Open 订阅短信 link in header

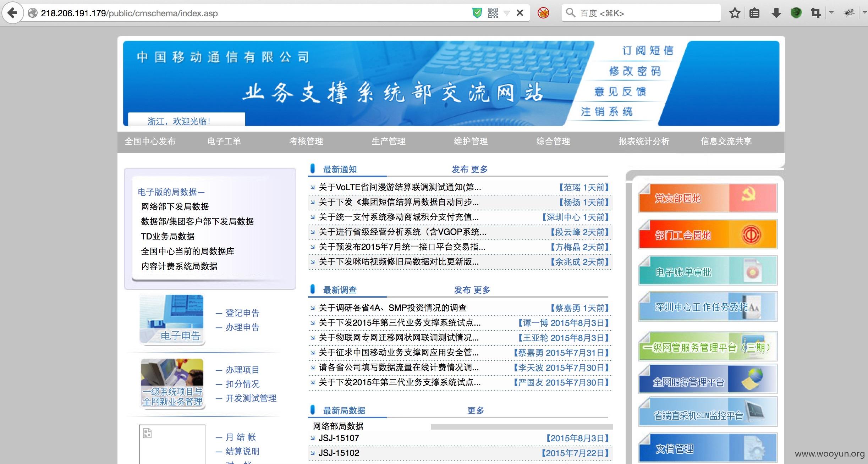click(x=648, y=50)
